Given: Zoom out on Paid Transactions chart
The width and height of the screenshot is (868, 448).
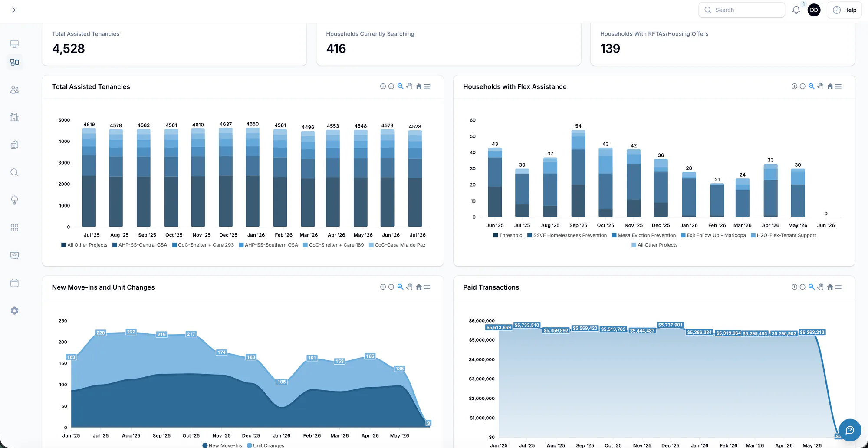Looking at the screenshot, I should 802,287.
